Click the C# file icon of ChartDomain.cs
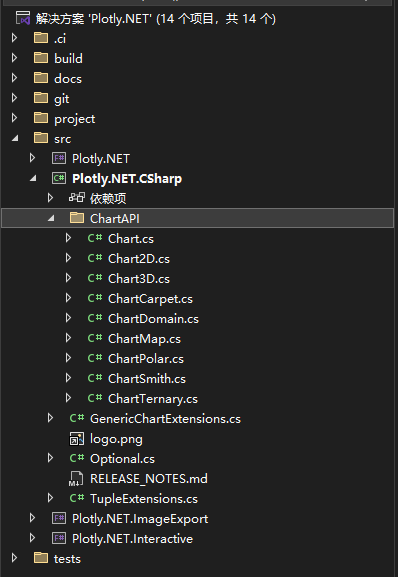 pos(95,318)
